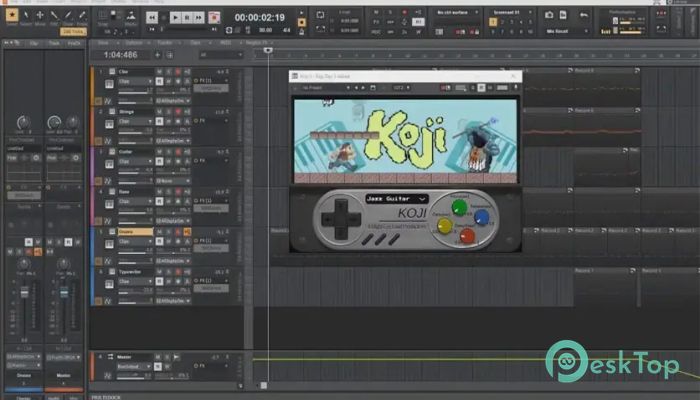Click the add track folder icon beside the plus
This screenshot has height=400, width=700.
click(x=170, y=55)
